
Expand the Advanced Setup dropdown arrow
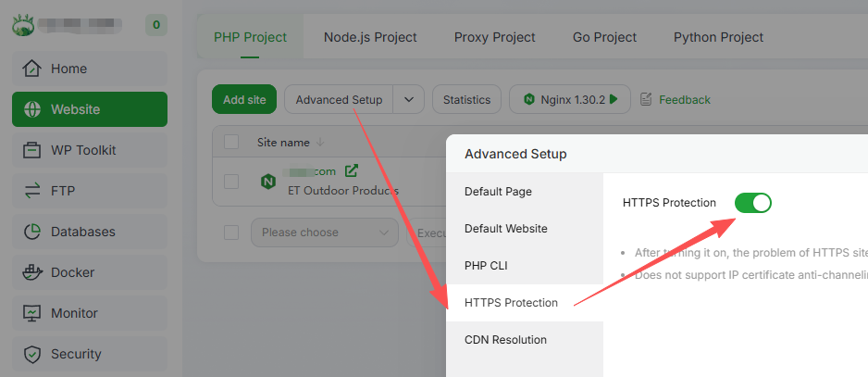click(x=408, y=99)
